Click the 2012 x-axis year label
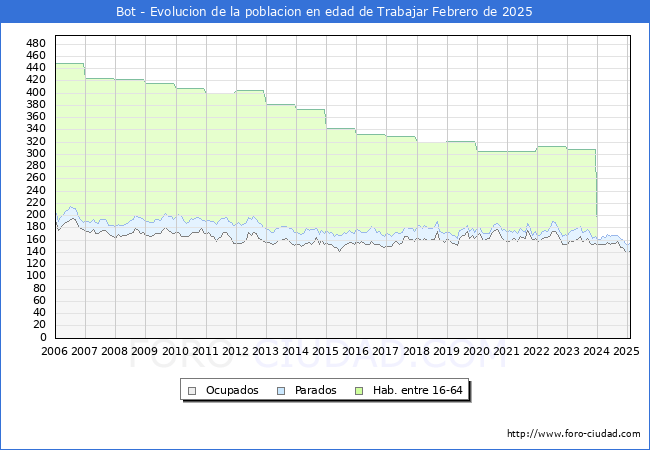Image resolution: width=650 pixels, height=450 pixels. 235,351
